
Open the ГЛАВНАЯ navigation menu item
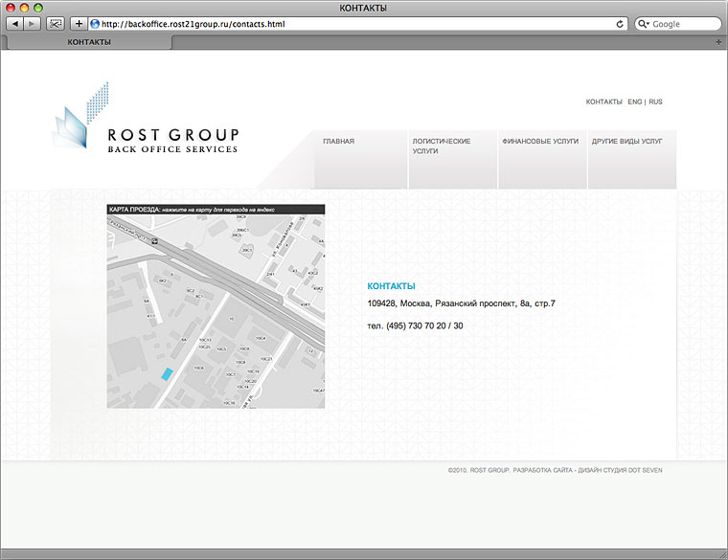tap(339, 142)
